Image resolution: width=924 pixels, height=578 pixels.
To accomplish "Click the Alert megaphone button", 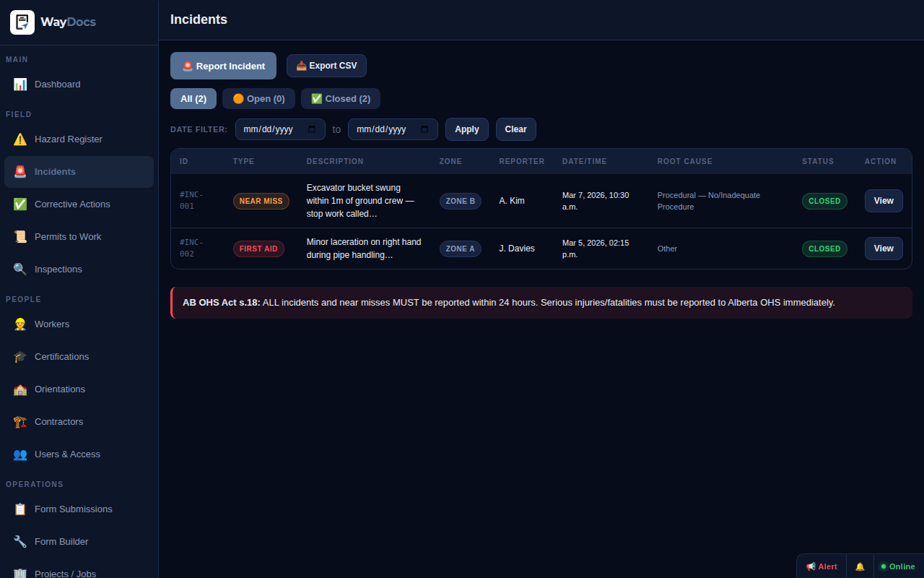I will click(821, 566).
